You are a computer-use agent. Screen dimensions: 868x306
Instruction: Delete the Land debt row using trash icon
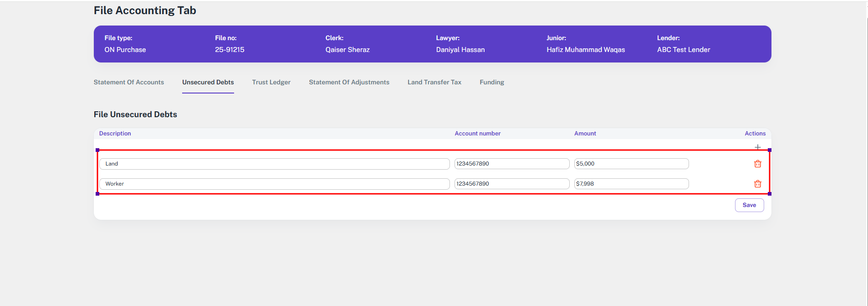(757, 164)
